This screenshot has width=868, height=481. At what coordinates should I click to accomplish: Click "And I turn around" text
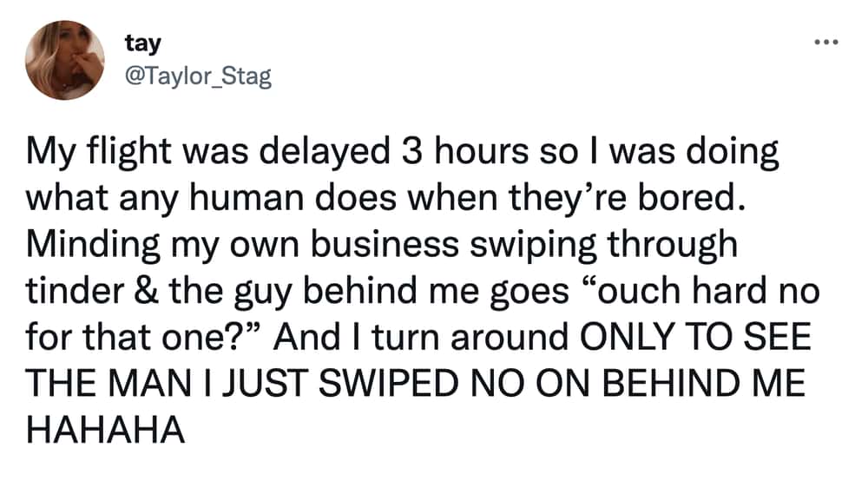tap(421, 337)
